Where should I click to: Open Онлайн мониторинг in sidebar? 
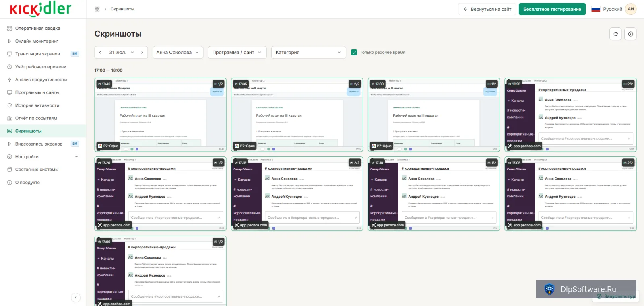(43, 41)
